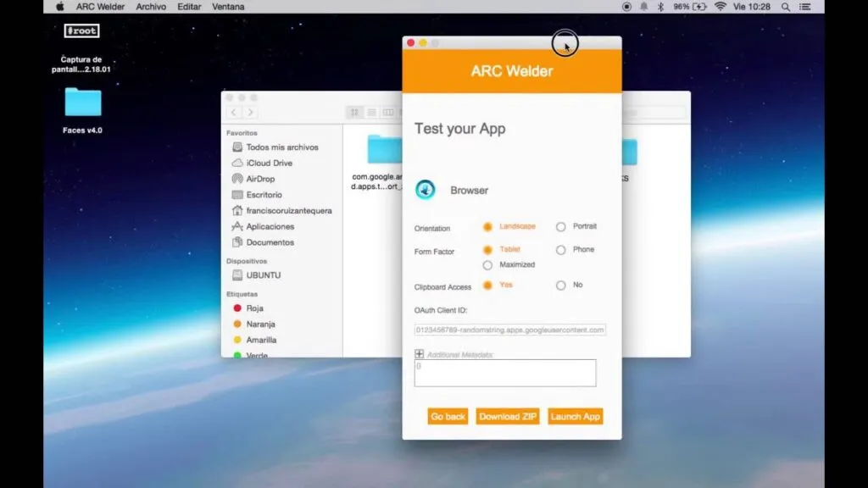
Task: Select Portrait orientation
Action: coord(561,227)
